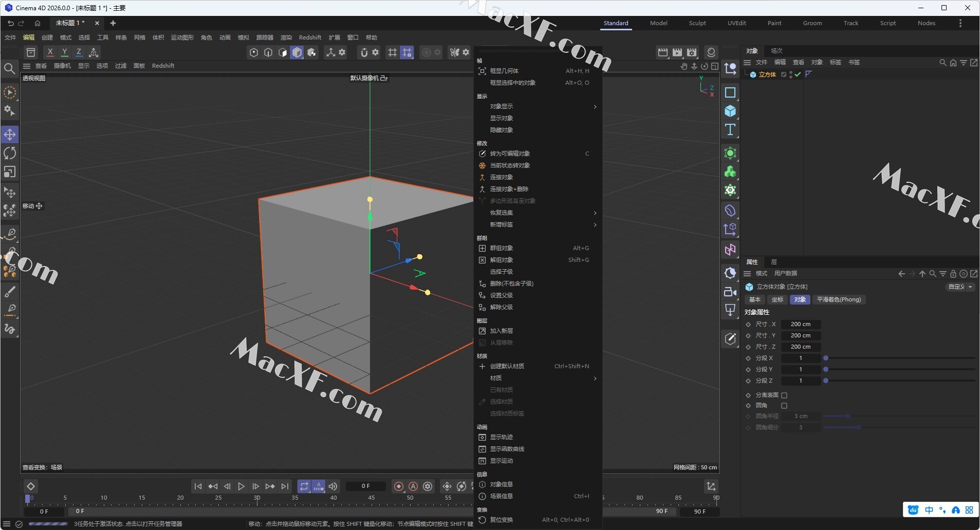Click the search magnifier icon at top left

[x=9, y=68]
